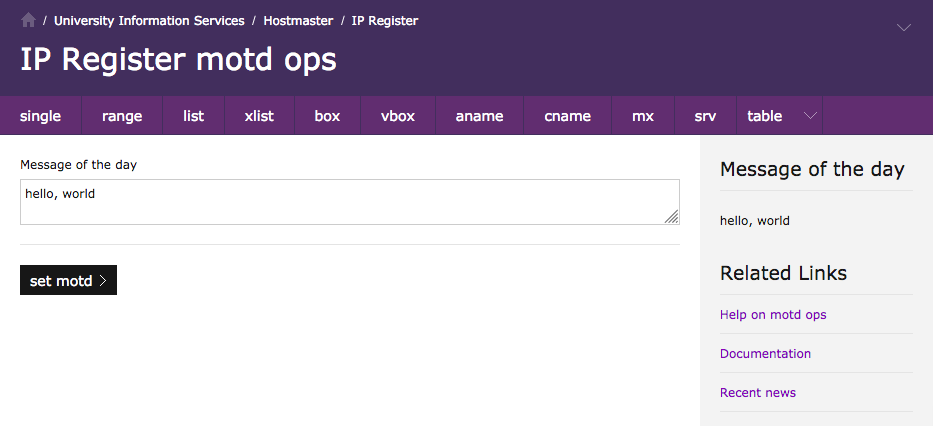The height and width of the screenshot is (426, 933).
Task: Go to the srv tab
Action: tap(705, 116)
